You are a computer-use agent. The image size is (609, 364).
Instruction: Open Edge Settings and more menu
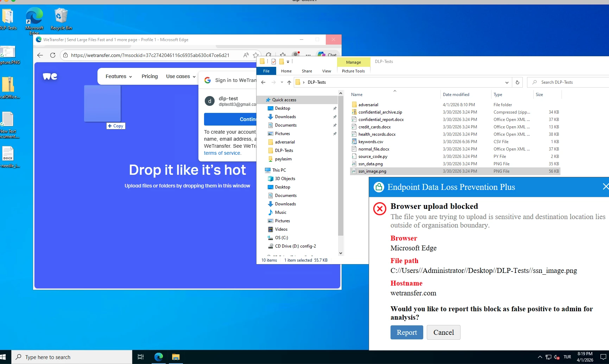(308, 55)
